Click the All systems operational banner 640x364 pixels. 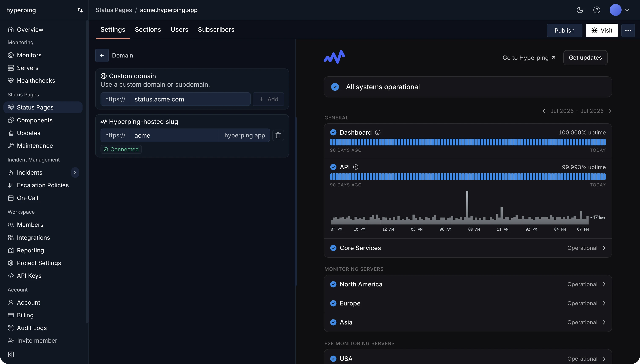coord(468,87)
